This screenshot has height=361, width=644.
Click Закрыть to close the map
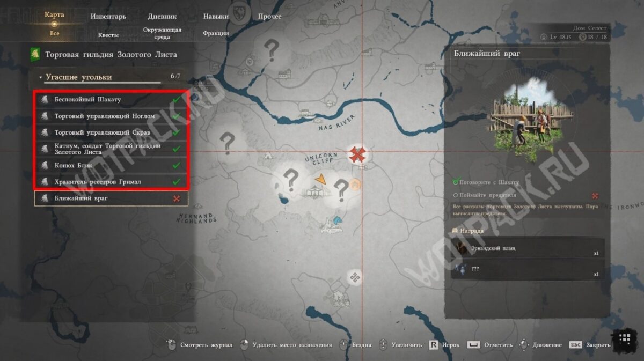pos(598,345)
